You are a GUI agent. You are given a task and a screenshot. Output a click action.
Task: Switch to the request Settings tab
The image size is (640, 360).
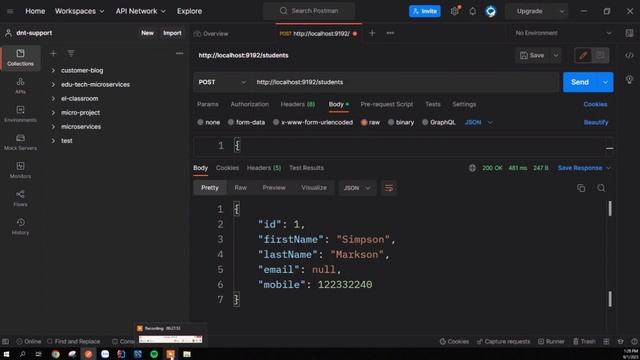pyautogui.click(x=464, y=104)
